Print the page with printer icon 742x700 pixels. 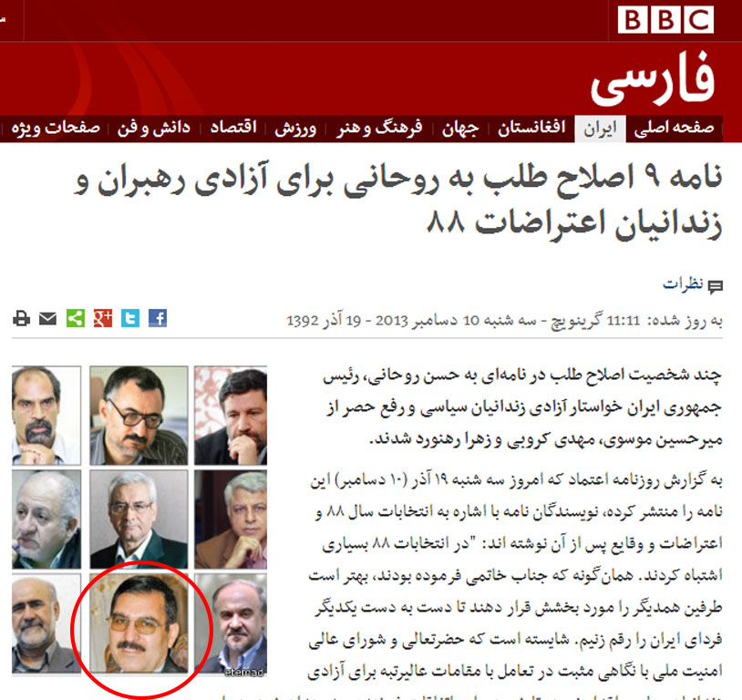21,318
